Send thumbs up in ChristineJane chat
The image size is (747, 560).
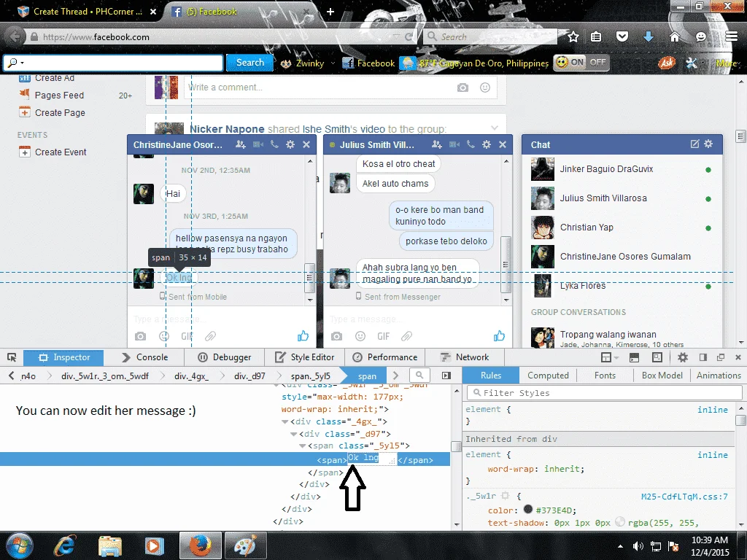(x=303, y=336)
